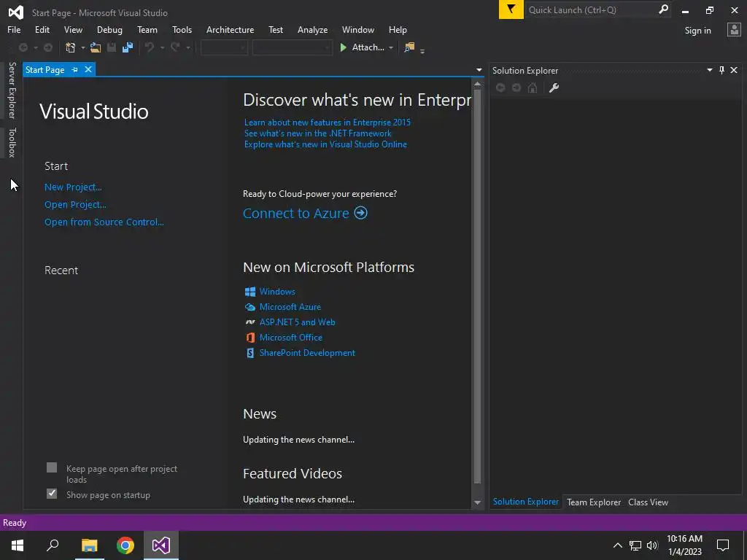Open the Windows Start menu
747x560 pixels.
pos(18,545)
